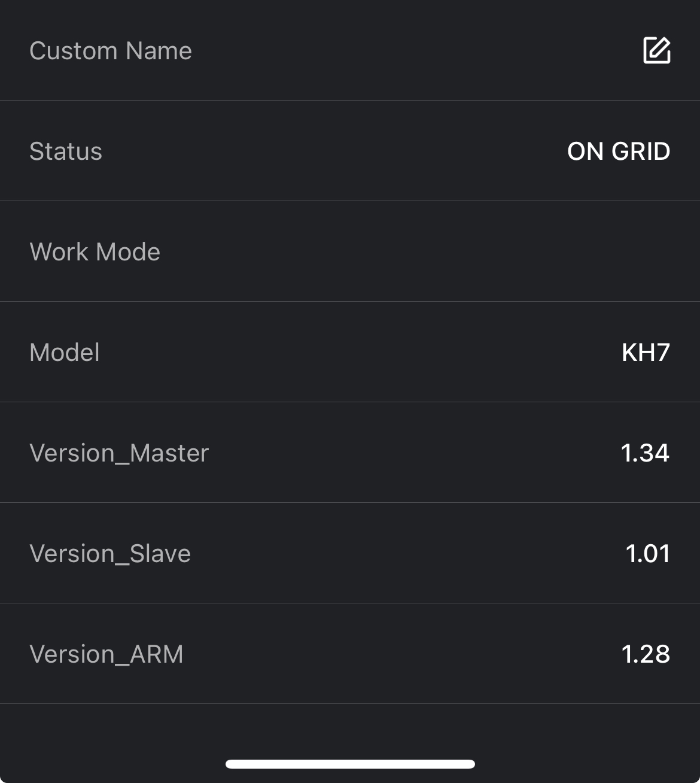Tap the word Master in Version_Master
Viewport: 700px width, 783px height.
pos(169,453)
